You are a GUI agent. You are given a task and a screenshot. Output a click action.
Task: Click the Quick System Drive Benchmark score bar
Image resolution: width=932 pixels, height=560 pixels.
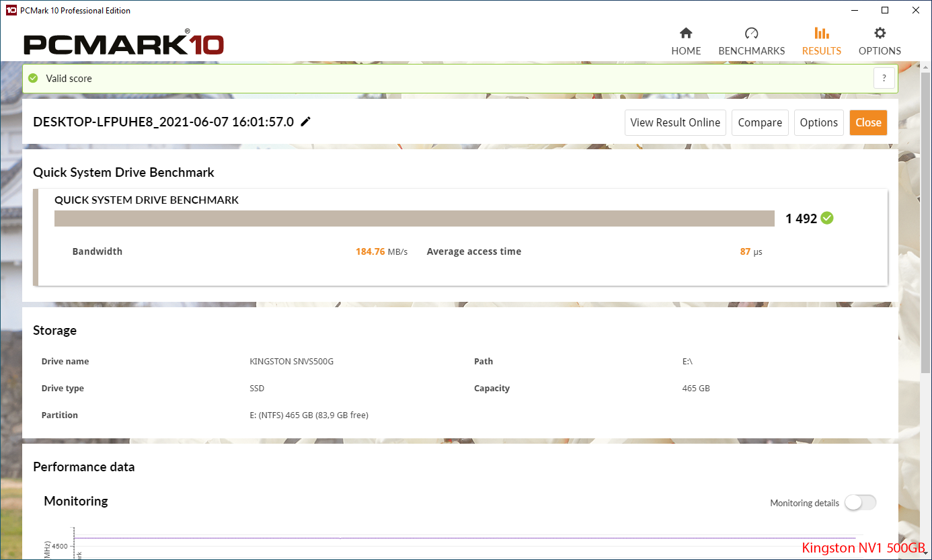[415, 218]
